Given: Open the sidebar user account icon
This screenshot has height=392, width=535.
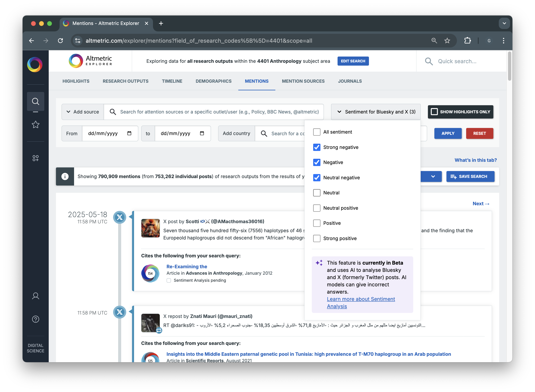Looking at the screenshot, I should [35, 296].
